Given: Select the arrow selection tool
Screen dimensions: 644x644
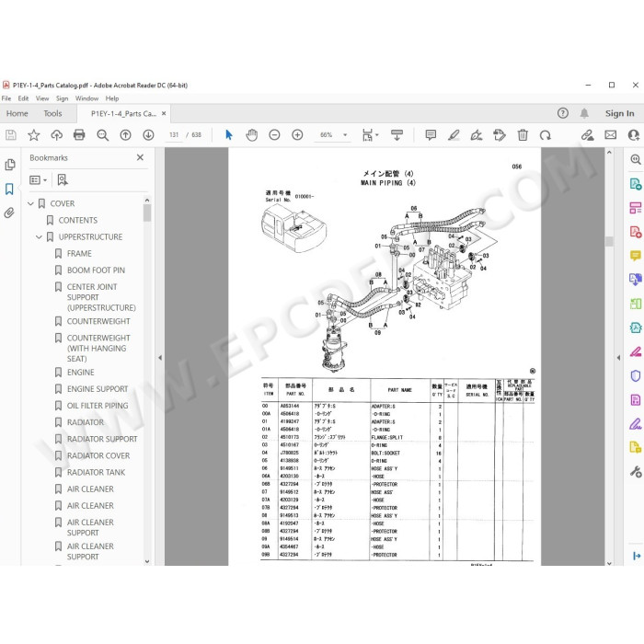Looking at the screenshot, I should 229,135.
